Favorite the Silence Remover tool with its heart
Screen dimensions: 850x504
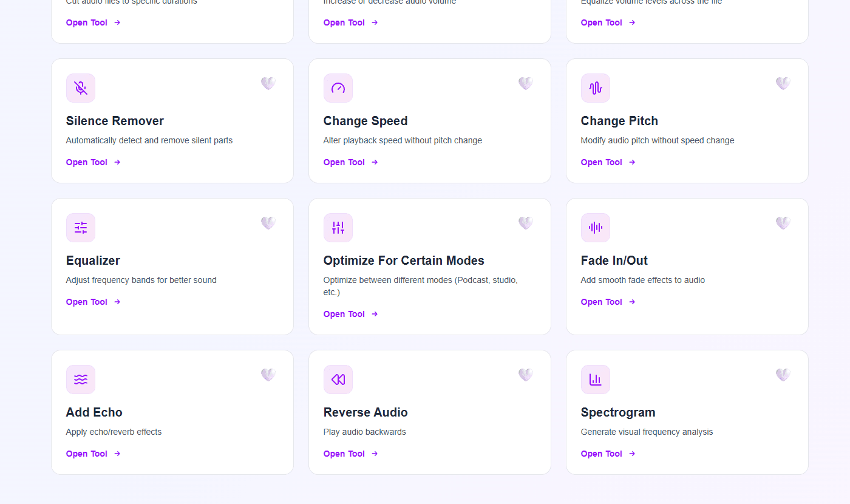268,83
